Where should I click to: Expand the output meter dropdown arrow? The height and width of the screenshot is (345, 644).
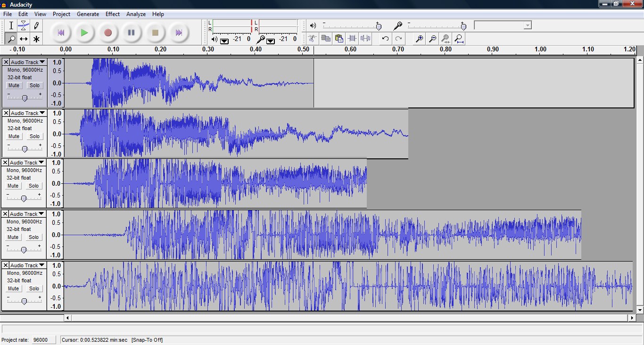pos(224,41)
